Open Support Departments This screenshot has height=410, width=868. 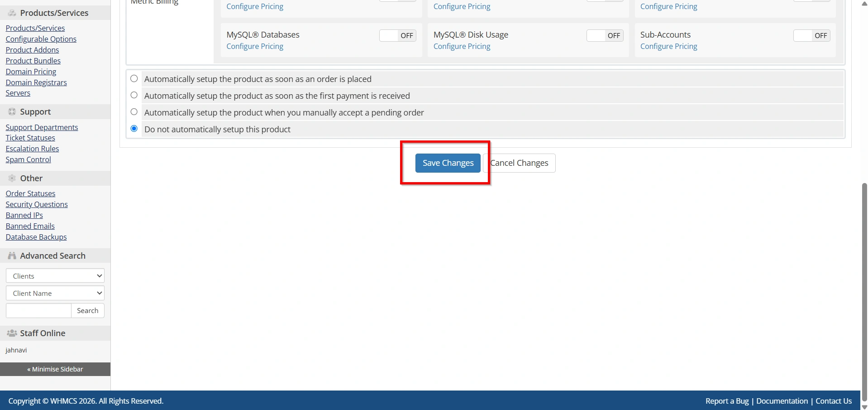tap(42, 127)
